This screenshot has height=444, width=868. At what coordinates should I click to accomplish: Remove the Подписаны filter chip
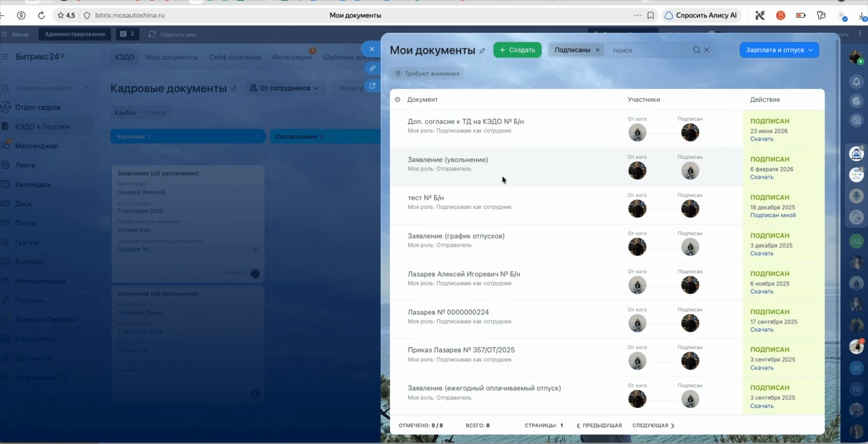(598, 50)
